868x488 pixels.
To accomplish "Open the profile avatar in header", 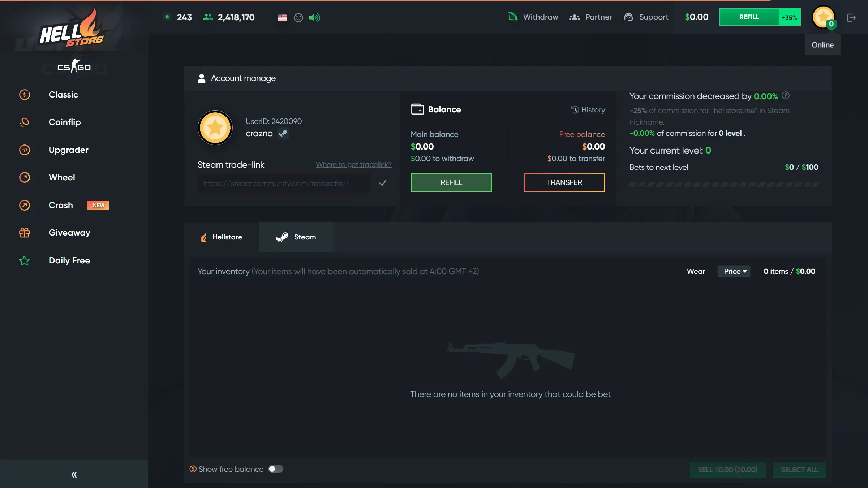I will coord(824,17).
